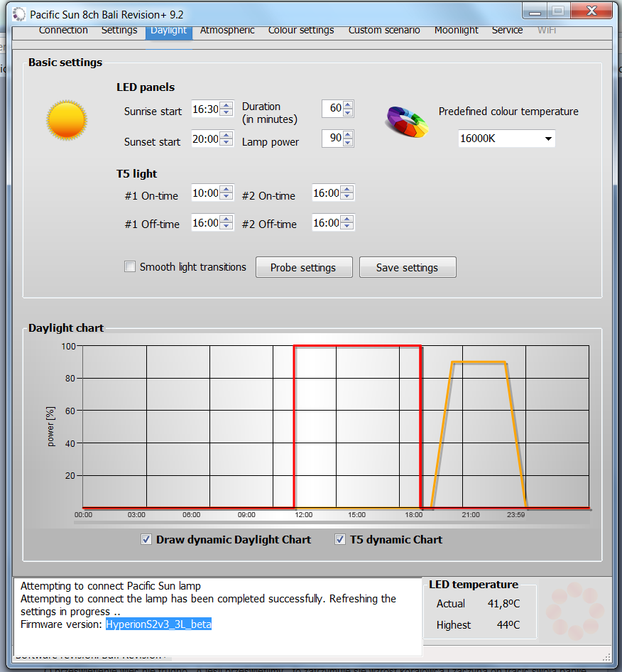Increase Duration minutes with up arrow
This screenshot has width=622, height=672.
pos(347,105)
